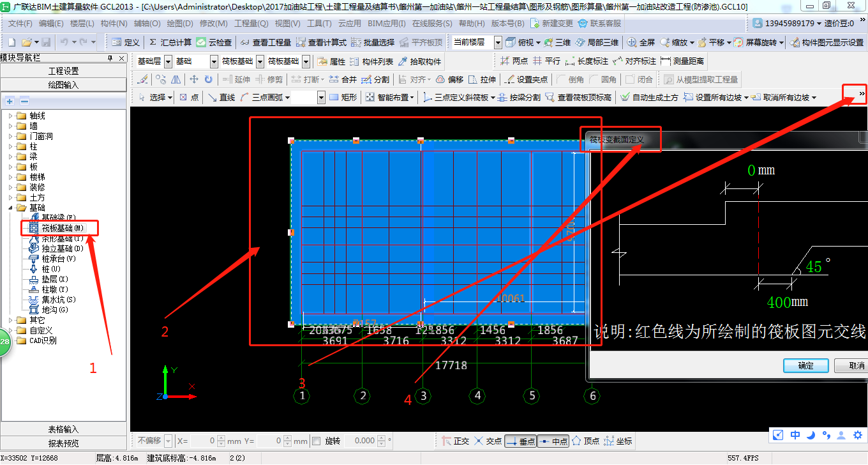
Task: Toggle 顶点 vertex snap
Action: pyautogui.click(x=586, y=441)
